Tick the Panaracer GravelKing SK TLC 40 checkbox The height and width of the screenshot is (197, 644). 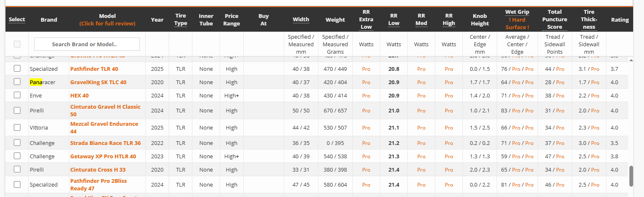(17, 82)
